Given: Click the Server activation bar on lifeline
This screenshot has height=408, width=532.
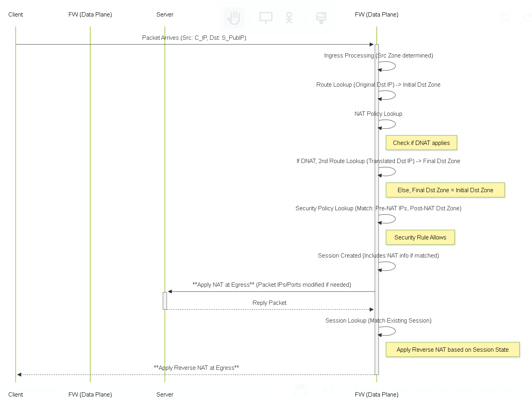Looking at the screenshot, I should tap(165, 301).
